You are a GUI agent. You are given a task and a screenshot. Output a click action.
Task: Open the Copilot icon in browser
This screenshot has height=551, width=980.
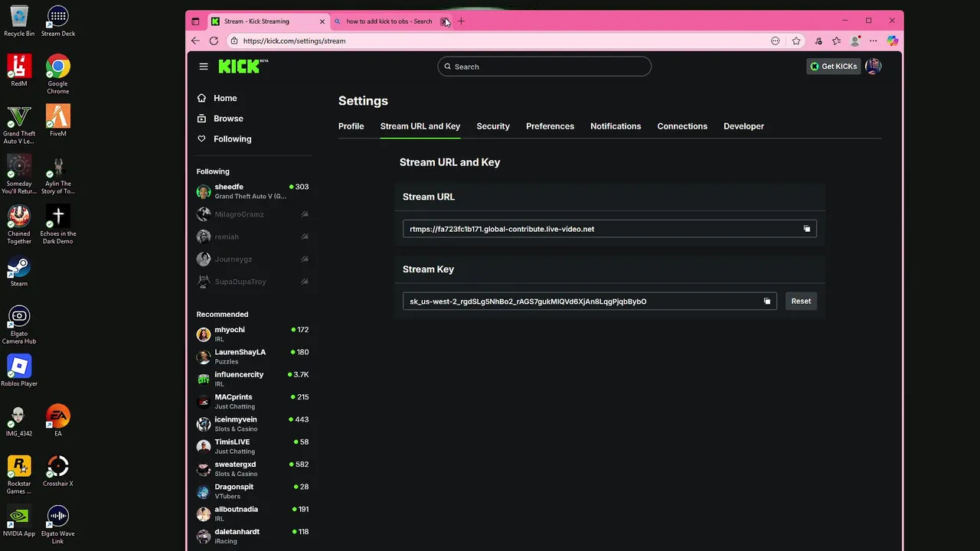click(893, 41)
